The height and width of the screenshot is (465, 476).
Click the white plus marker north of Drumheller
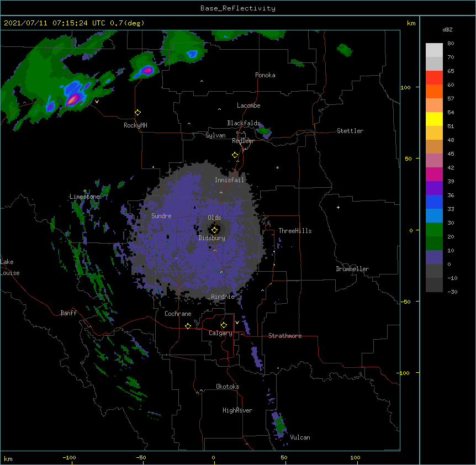coord(338,207)
